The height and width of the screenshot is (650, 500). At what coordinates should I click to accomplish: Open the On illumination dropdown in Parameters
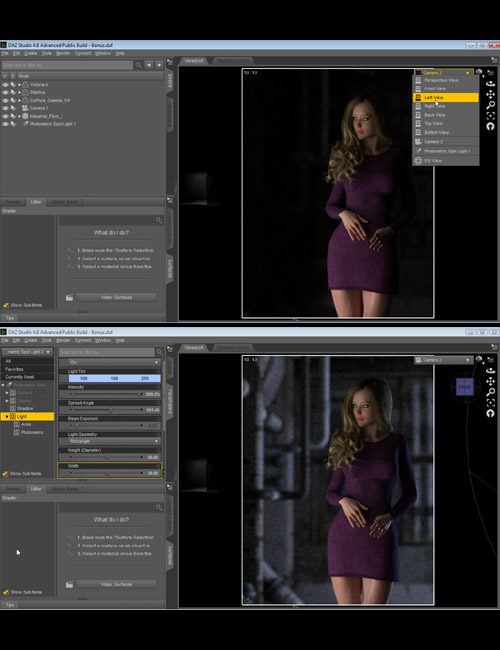(114, 362)
